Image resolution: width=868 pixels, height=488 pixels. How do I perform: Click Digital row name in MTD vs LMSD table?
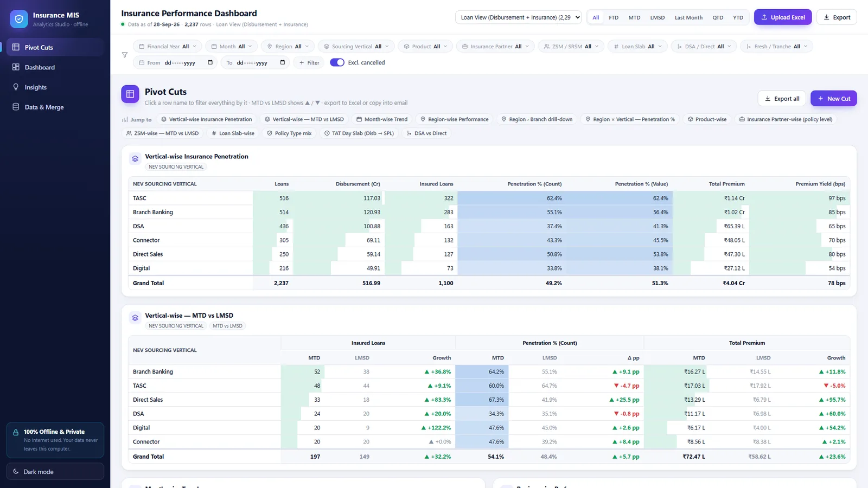point(141,428)
